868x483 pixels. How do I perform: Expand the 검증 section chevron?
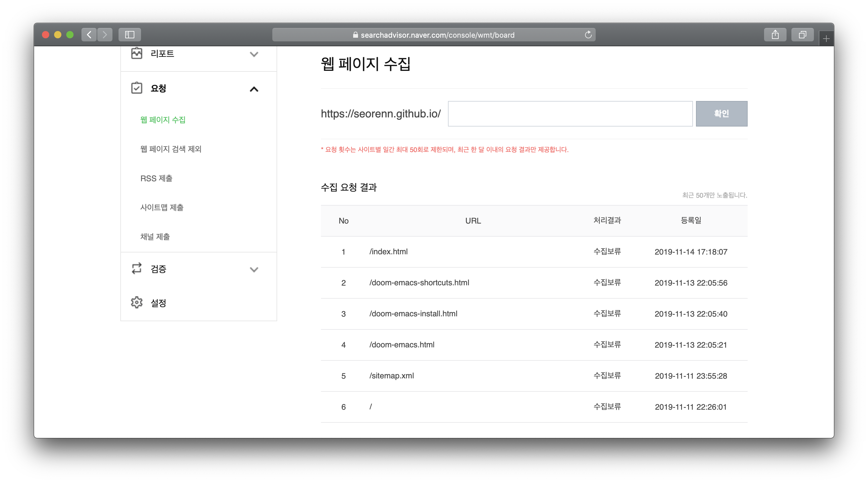tap(254, 269)
